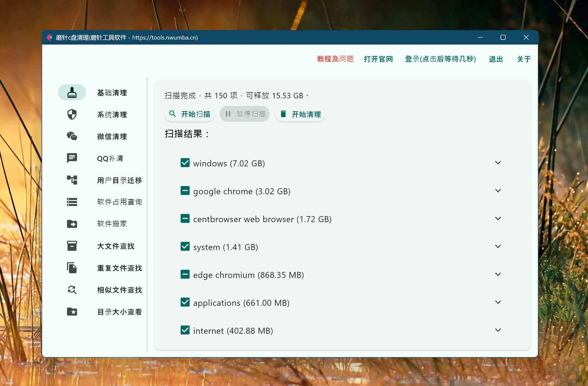Expand the windows (7.02 GB) row chevron
This screenshot has width=588, height=386.
[498, 163]
